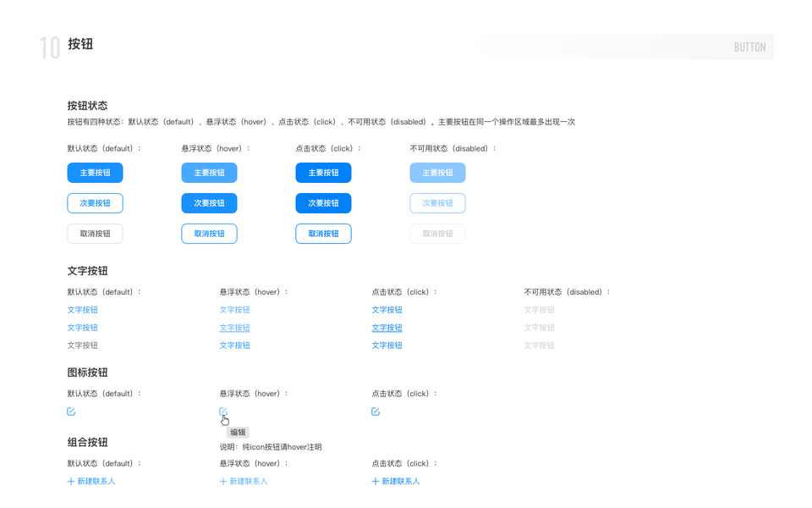The image size is (812, 508).
Task: Click the hover-state 取消按钮 button
Action: 209,234
